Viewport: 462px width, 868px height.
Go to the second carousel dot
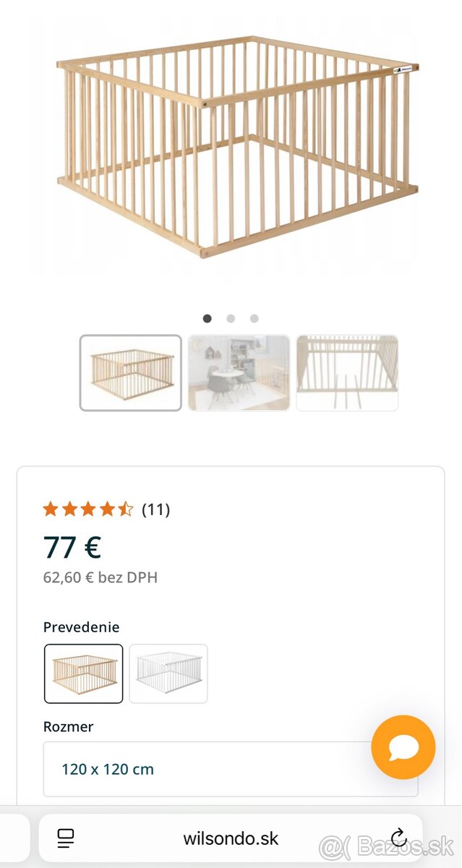[231, 318]
